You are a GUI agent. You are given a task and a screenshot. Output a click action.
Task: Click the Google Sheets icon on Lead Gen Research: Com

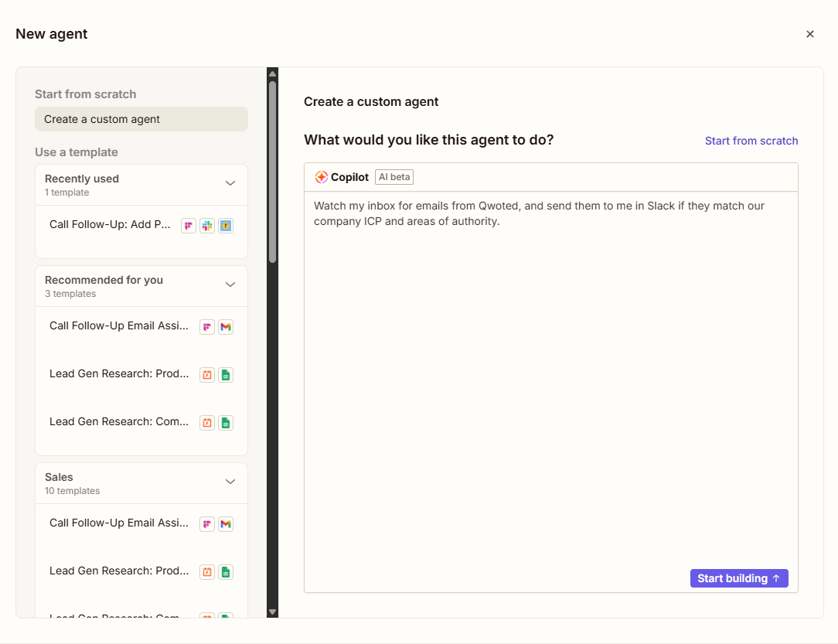226,422
